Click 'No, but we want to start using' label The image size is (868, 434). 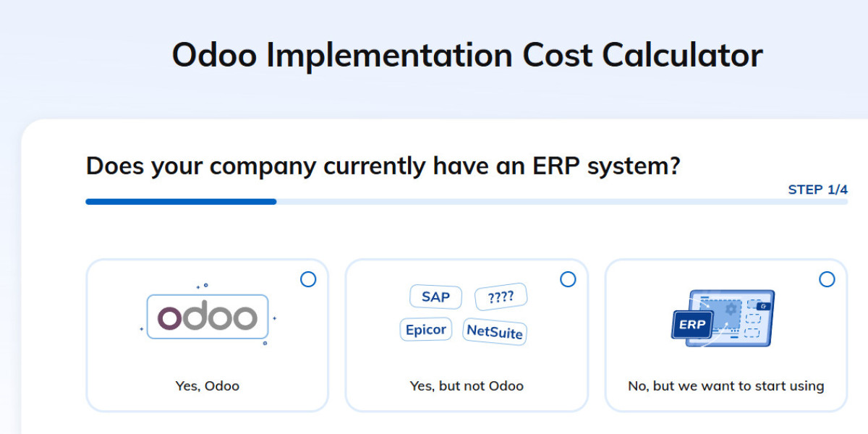[726, 386]
